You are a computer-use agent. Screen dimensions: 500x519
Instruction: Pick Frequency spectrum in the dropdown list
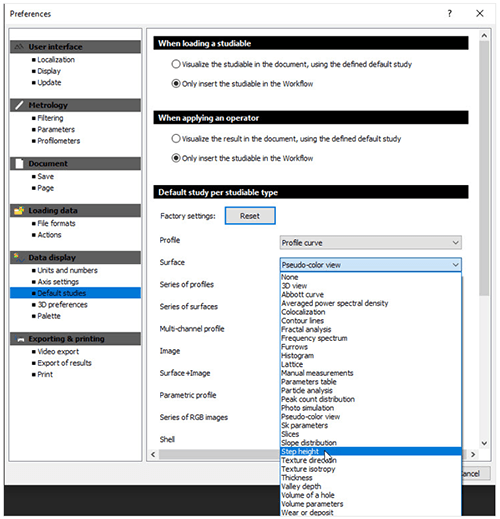[x=371, y=338]
